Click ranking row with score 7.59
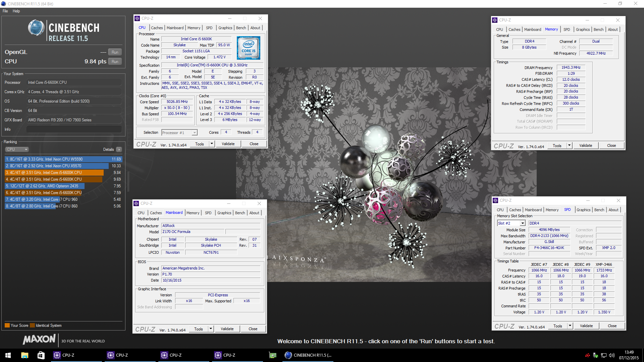This screenshot has height=362, width=644. (x=63, y=193)
